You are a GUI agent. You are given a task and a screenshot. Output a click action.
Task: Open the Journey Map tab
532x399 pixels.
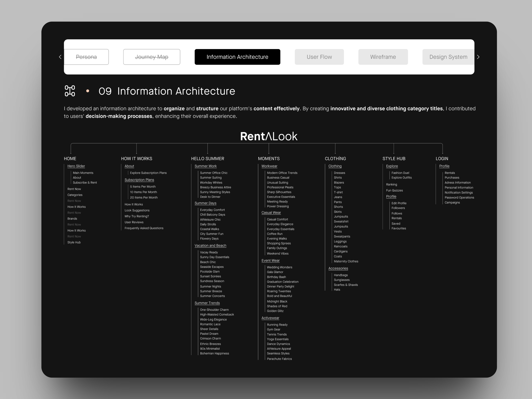click(151, 57)
